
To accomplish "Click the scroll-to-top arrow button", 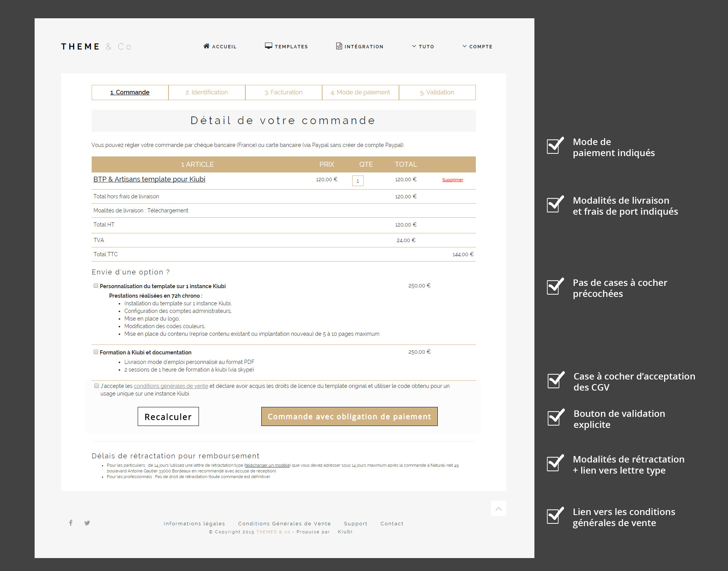I will coord(498,508).
